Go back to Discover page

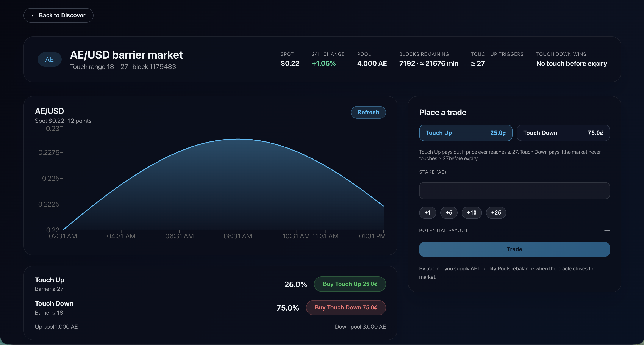pyautogui.click(x=58, y=16)
